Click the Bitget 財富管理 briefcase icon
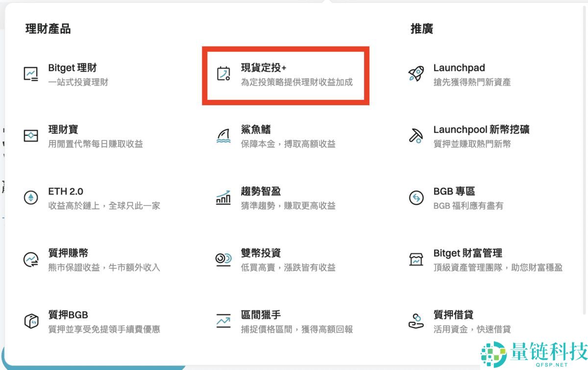The image size is (588, 370). click(416, 259)
